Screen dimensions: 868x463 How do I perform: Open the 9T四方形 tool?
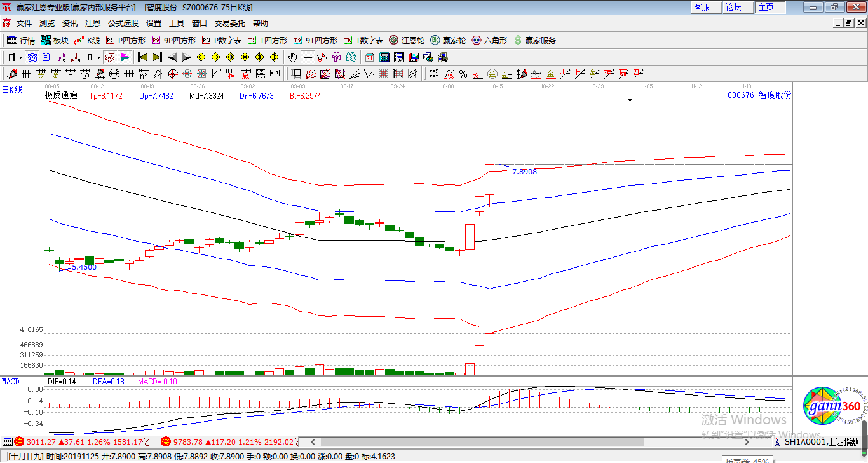[316, 40]
